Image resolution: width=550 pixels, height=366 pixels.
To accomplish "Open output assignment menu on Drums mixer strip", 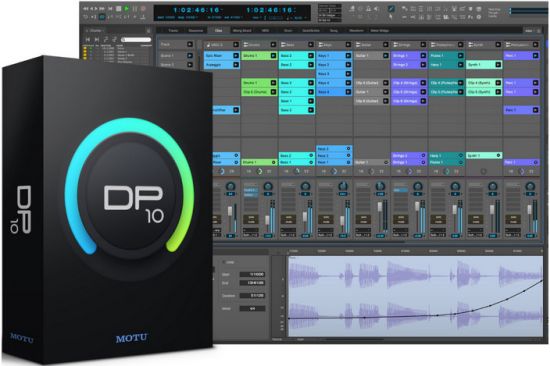I will tap(250, 235).
